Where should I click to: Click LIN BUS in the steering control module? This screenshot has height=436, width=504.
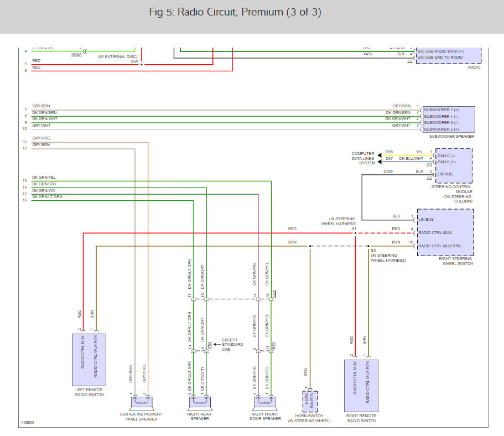(x=445, y=174)
